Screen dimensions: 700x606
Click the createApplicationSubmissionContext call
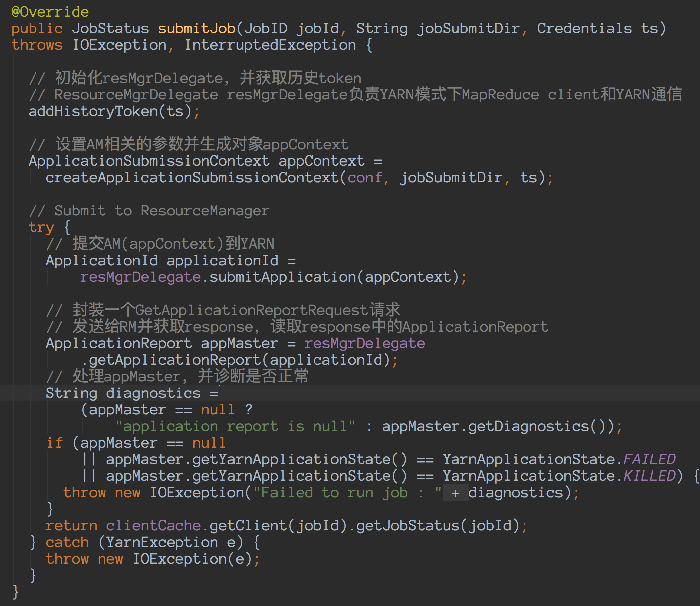tap(192, 178)
